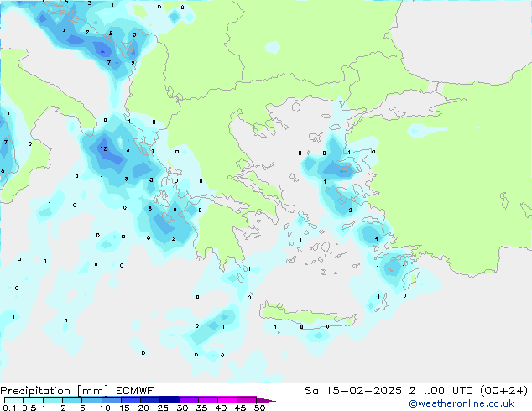Click the legend swatch between 25 and 30
Image resolution: width=532 pixels, height=411 pixels.
[x=170, y=400]
